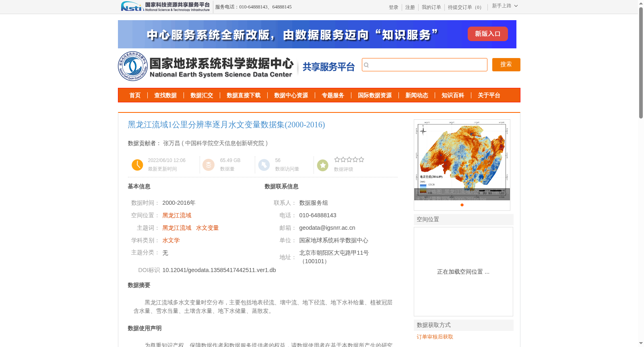Viewport: 644px width, 347px height.
Task: Click magnifier icon inside search box
Action: (x=366, y=65)
